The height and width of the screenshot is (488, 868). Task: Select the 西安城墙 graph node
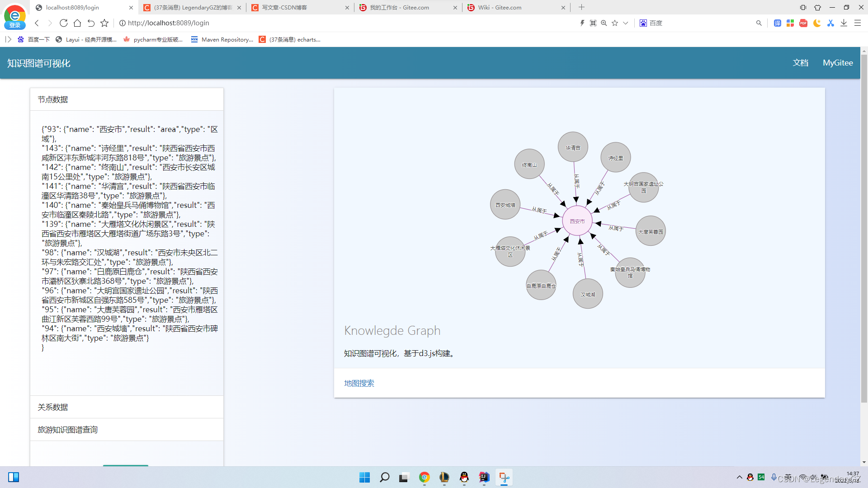point(505,204)
